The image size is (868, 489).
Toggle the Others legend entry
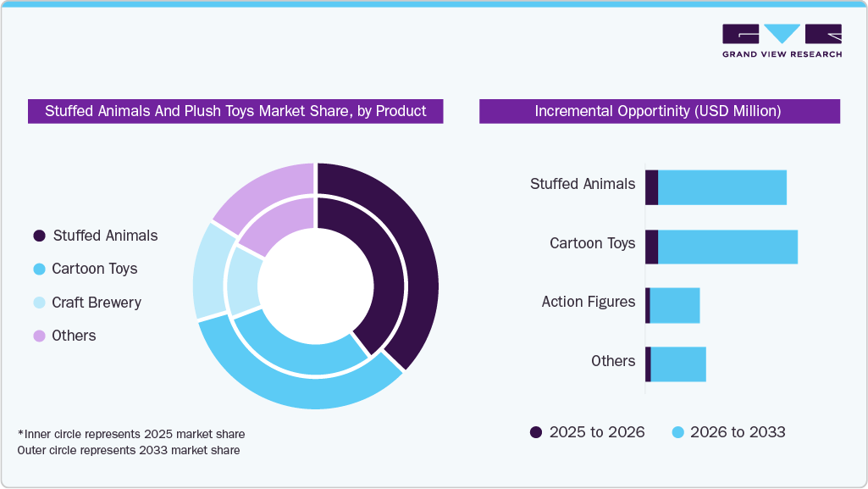point(75,335)
